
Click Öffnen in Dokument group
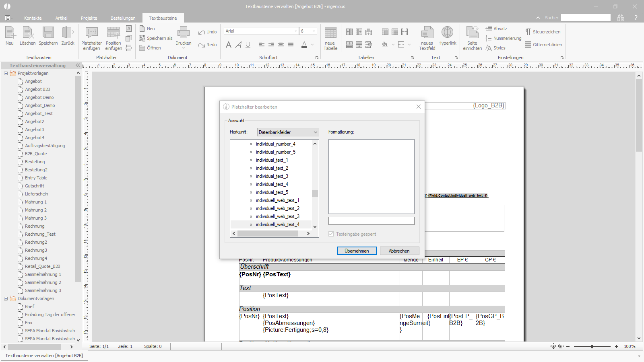(150, 48)
